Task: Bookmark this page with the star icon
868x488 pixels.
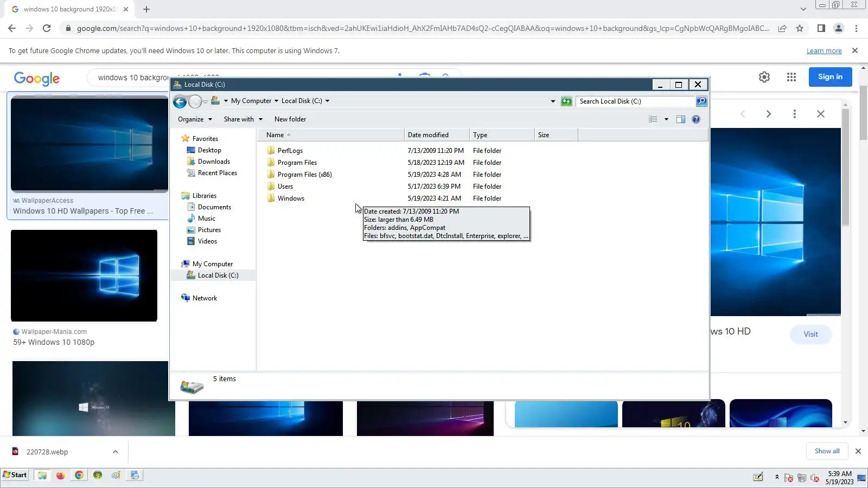Action: (x=800, y=28)
